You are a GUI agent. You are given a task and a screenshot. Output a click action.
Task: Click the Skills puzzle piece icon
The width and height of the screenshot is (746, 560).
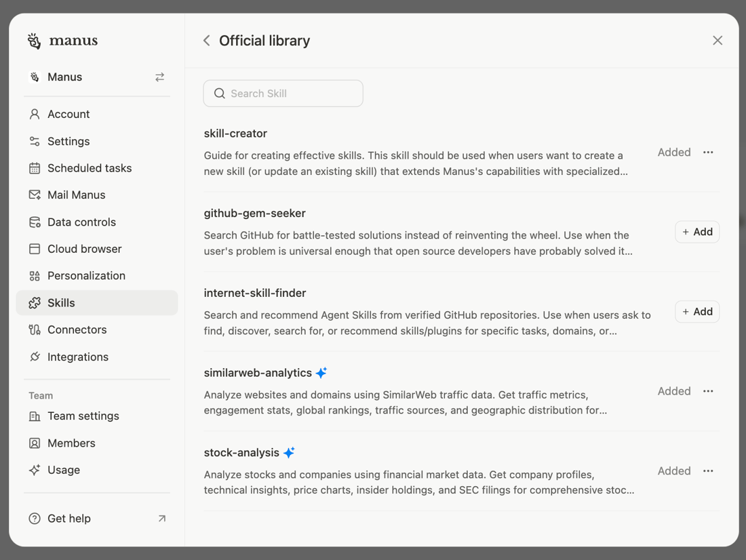click(35, 303)
